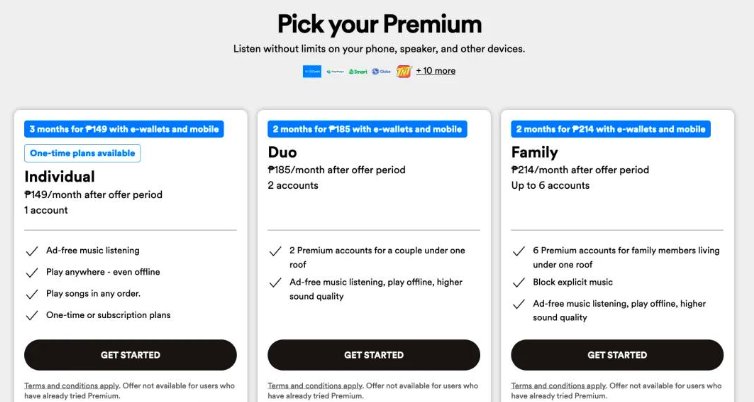This screenshot has height=402, width=754.
Task: Click checkmark beside 'Block explicit music'
Action: [518, 283]
